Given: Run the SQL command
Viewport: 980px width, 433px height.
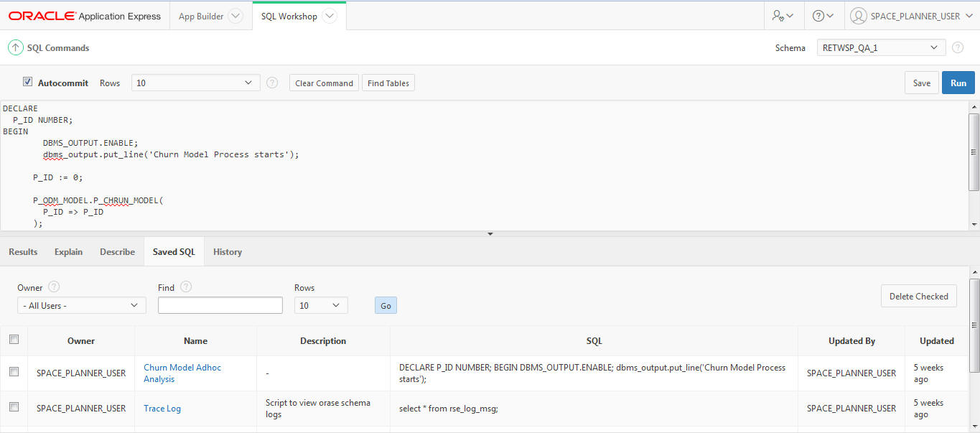Looking at the screenshot, I should point(958,83).
